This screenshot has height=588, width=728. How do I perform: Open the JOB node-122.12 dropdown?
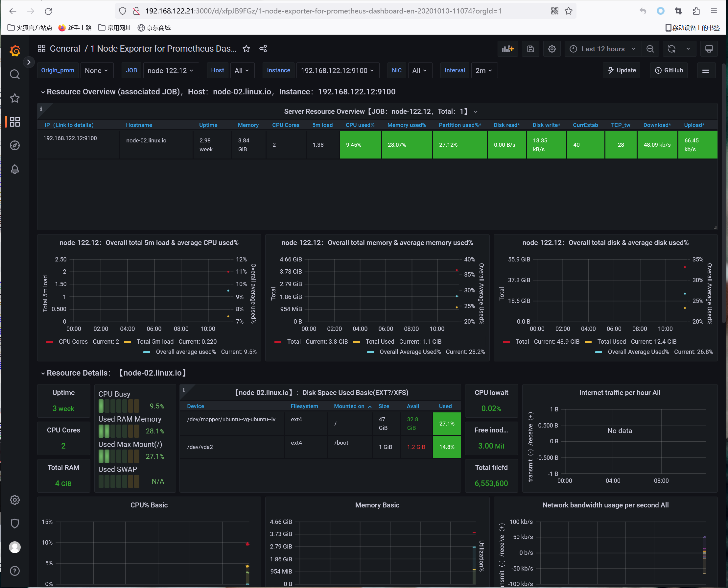tap(170, 70)
